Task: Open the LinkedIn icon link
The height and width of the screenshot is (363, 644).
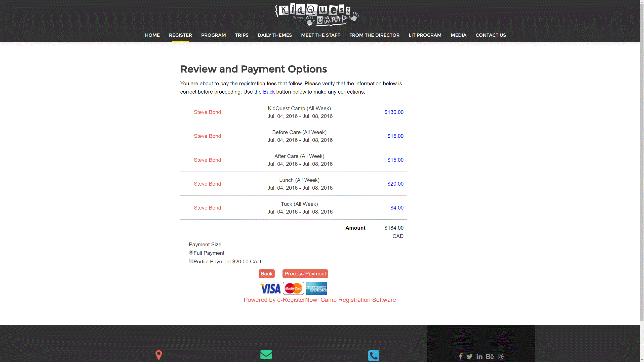Action: click(x=479, y=357)
